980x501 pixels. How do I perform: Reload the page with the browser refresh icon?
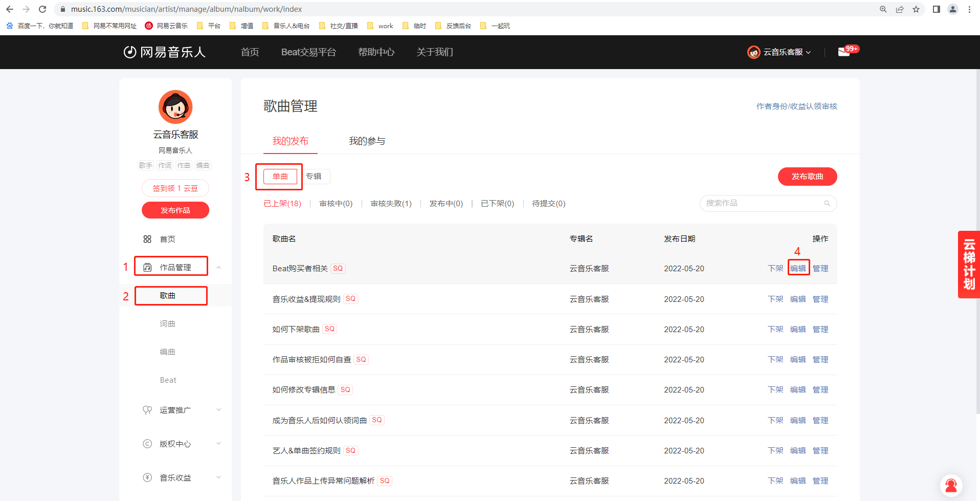(x=42, y=9)
